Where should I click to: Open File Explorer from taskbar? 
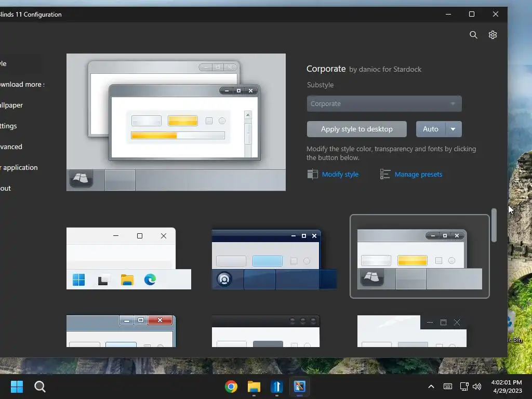254,387
